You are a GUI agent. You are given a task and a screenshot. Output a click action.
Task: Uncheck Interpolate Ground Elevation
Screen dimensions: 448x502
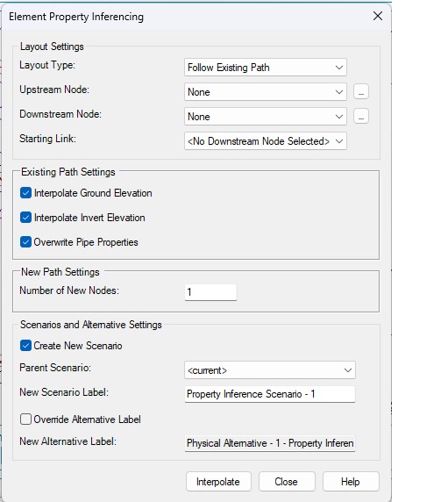tap(25, 193)
